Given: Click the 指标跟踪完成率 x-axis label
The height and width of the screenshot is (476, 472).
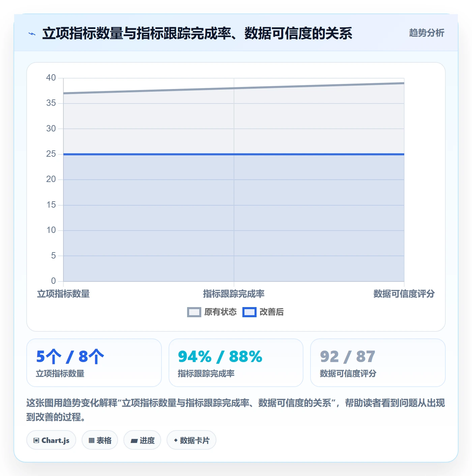Looking at the screenshot, I should click(x=234, y=294).
